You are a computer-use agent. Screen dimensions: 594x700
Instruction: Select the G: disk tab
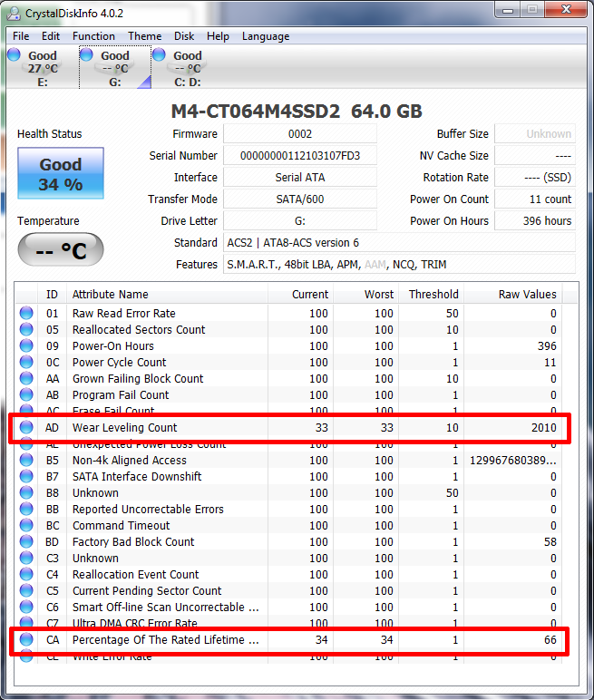[x=115, y=68]
